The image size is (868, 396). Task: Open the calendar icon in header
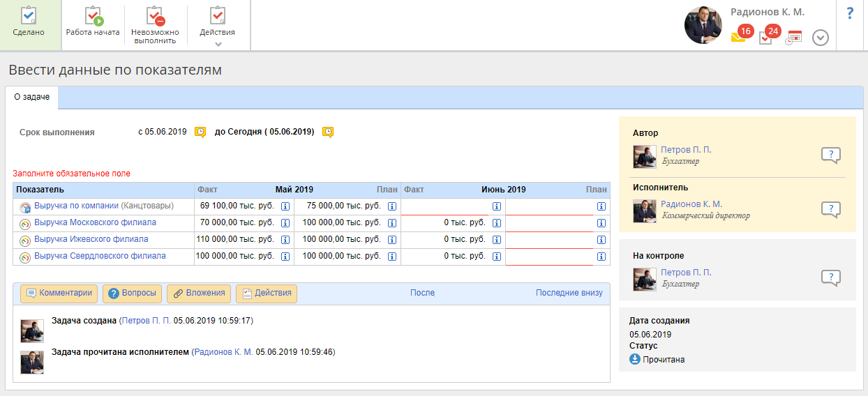pyautogui.click(x=794, y=38)
